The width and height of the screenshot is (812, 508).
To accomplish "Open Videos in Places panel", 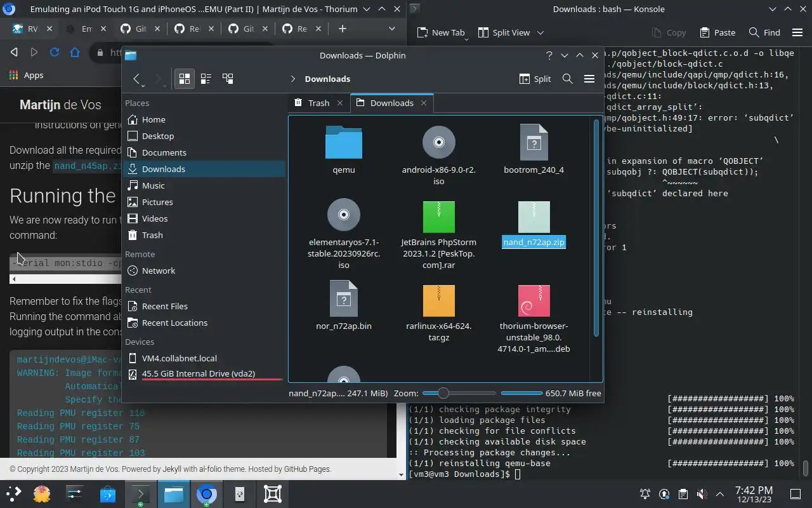I will [x=204, y=218].
